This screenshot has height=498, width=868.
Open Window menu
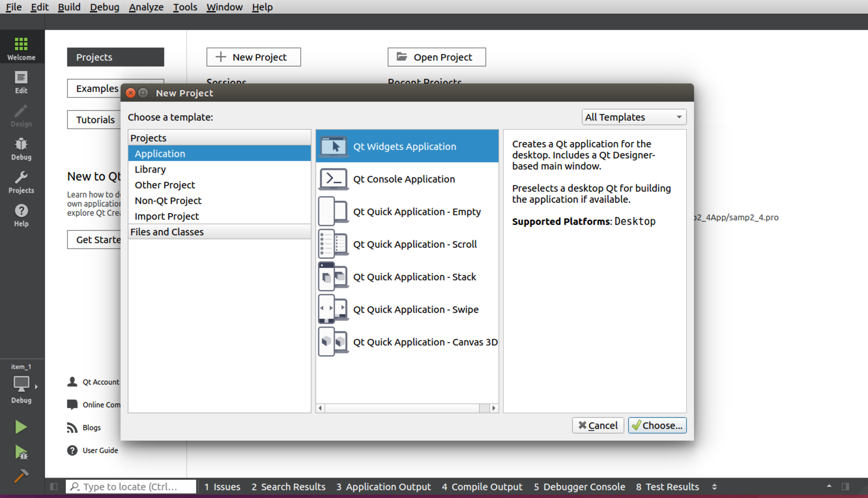tap(224, 7)
